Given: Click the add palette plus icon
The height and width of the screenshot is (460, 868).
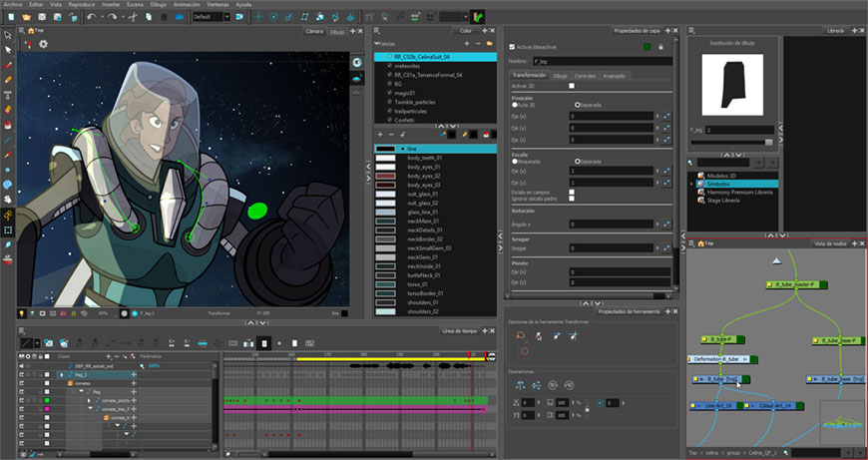Looking at the screenshot, I should (467, 43).
